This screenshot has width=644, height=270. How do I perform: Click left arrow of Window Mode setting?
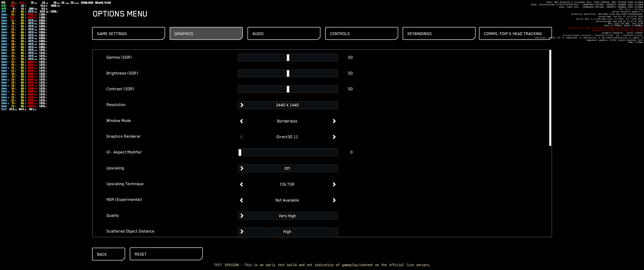[x=241, y=121]
